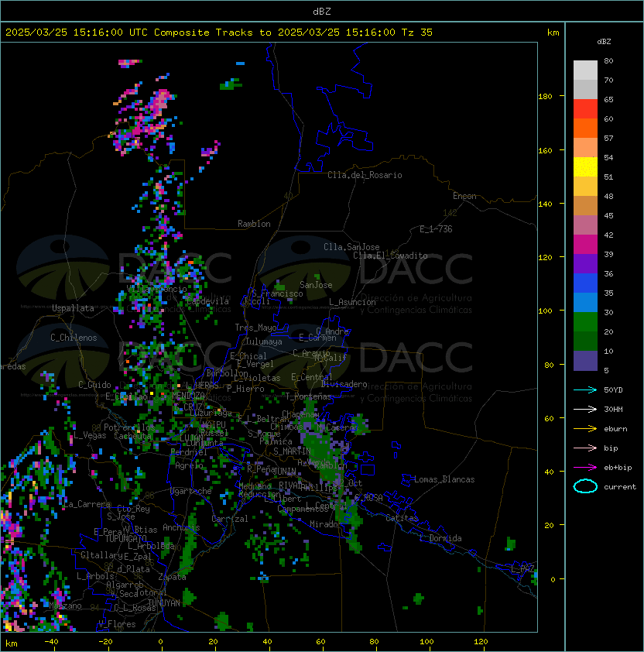Click the 'SanJose' map label near DACC logo
This screenshot has height=652, width=644.
[316, 285]
